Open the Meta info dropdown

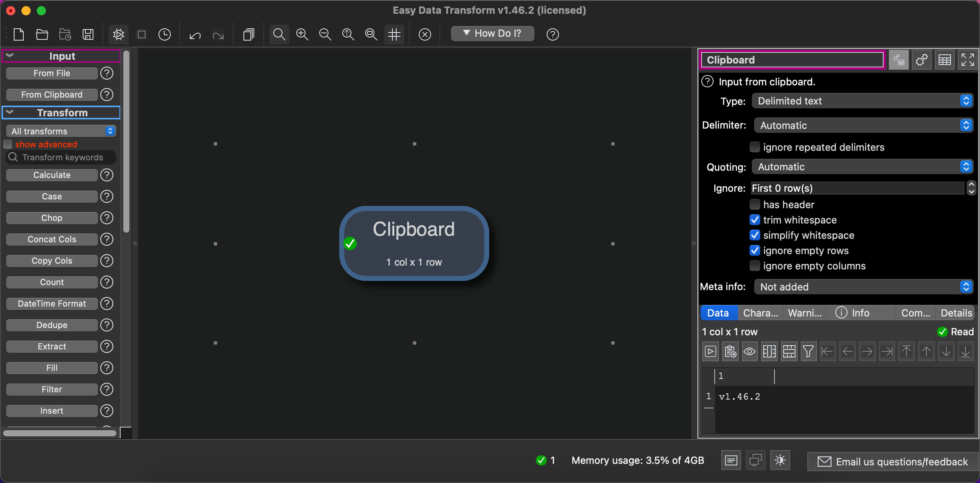coord(863,287)
